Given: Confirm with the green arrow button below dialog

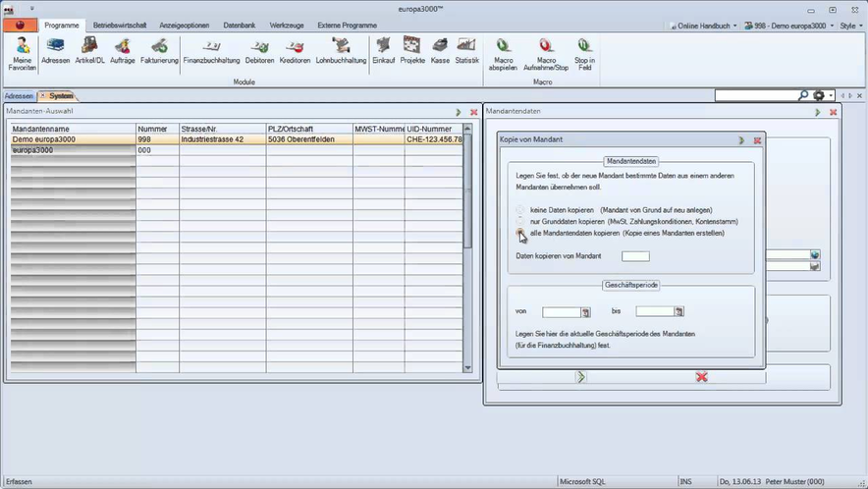Looking at the screenshot, I should (x=581, y=376).
